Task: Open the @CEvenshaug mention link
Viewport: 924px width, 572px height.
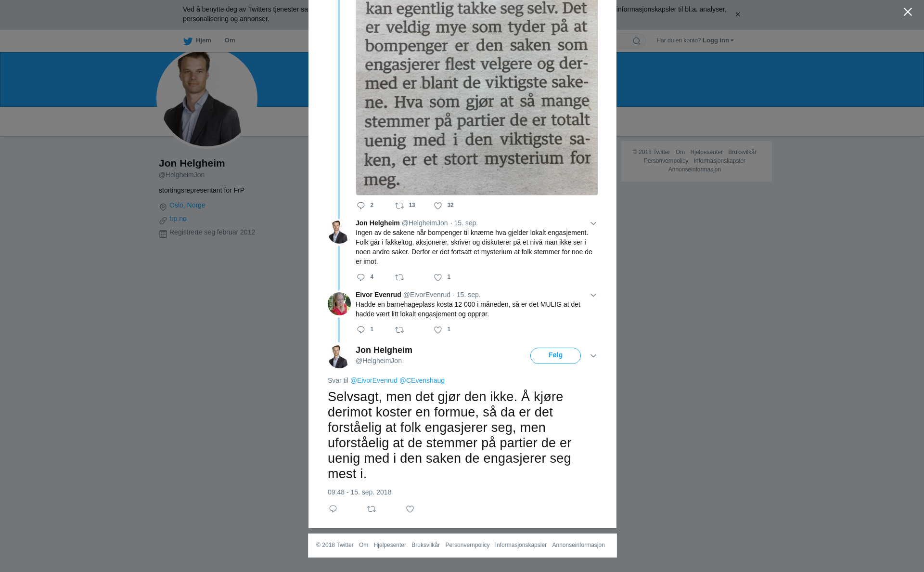Action: click(422, 380)
